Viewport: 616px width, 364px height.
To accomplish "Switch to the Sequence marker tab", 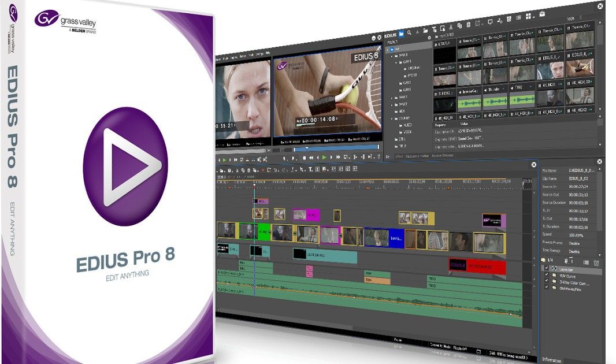I will point(417,156).
